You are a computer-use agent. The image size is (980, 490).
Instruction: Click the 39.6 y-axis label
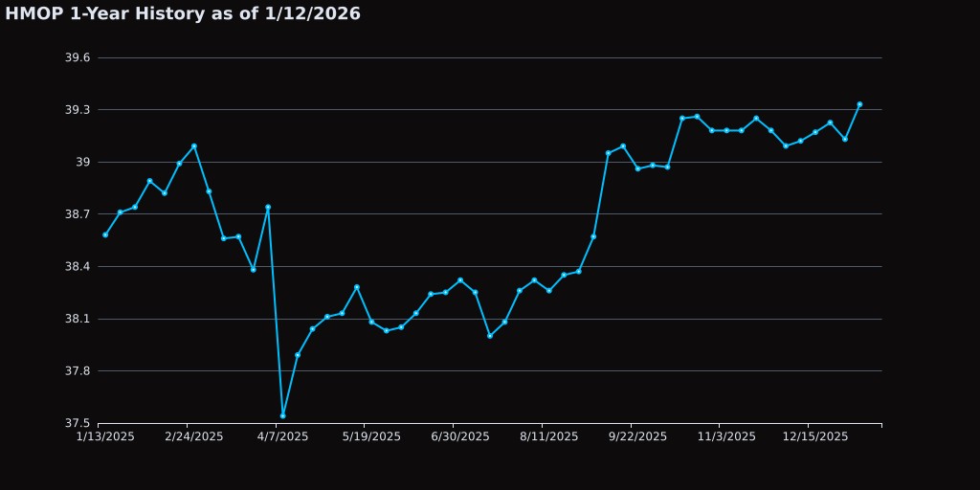point(78,58)
